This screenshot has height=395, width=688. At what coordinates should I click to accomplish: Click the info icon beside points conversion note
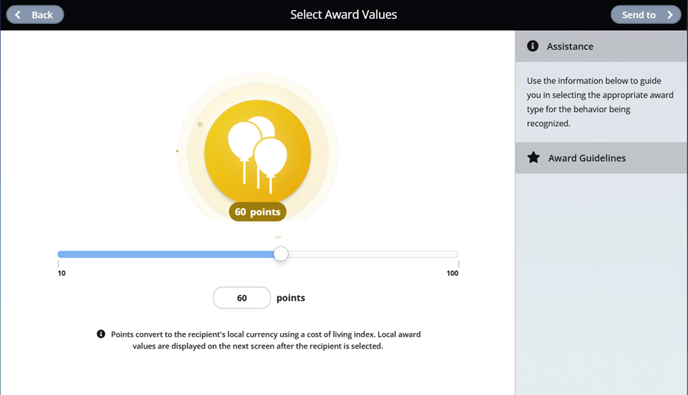point(101,334)
